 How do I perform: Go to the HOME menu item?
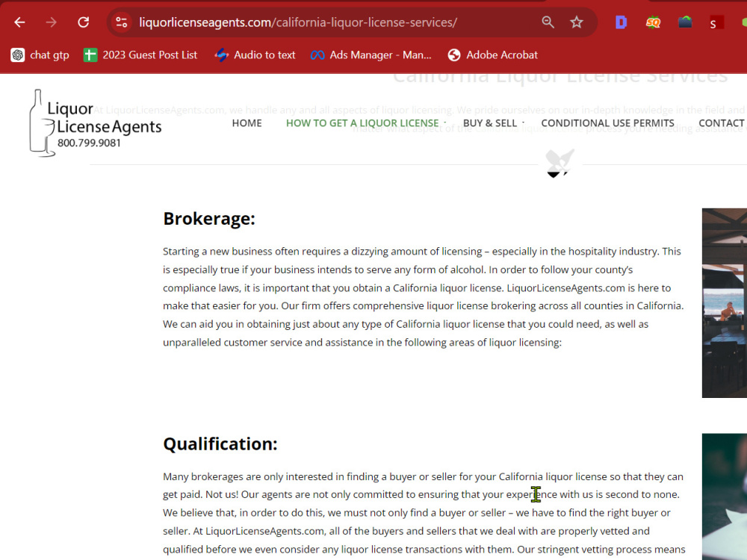click(247, 123)
